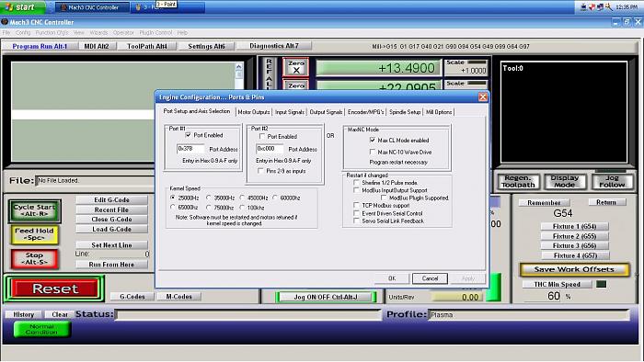The width and height of the screenshot is (644, 362).
Task: Enable Port #2 Port Enabled checkbox
Action: coord(261,136)
